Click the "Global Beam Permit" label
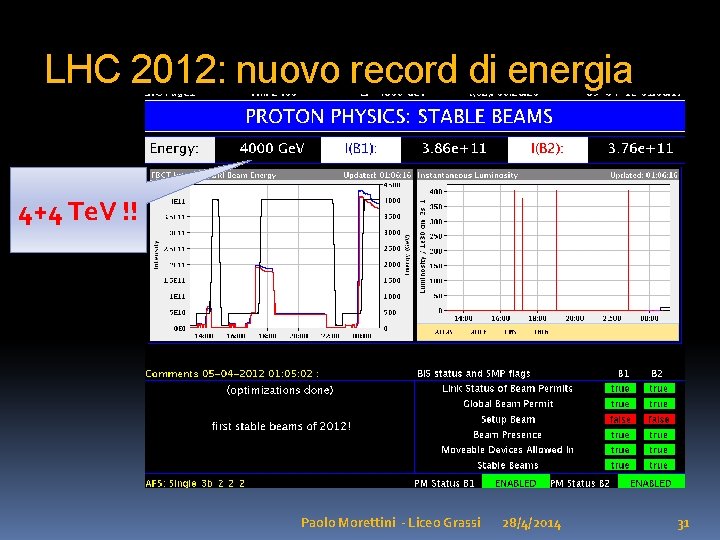This screenshot has height=540, width=720. coord(508,404)
